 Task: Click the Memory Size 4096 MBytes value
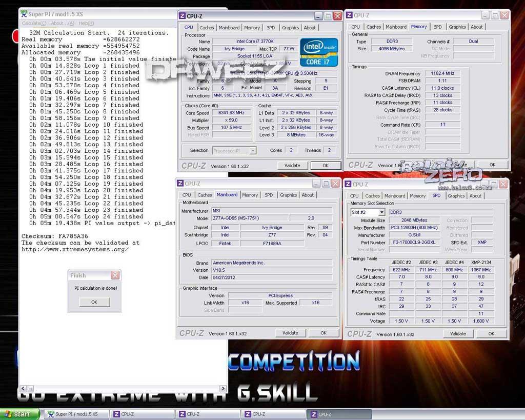[391, 49]
